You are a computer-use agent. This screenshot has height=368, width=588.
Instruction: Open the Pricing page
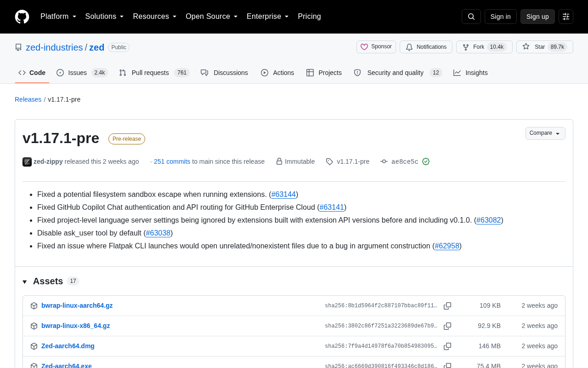click(x=310, y=17)
